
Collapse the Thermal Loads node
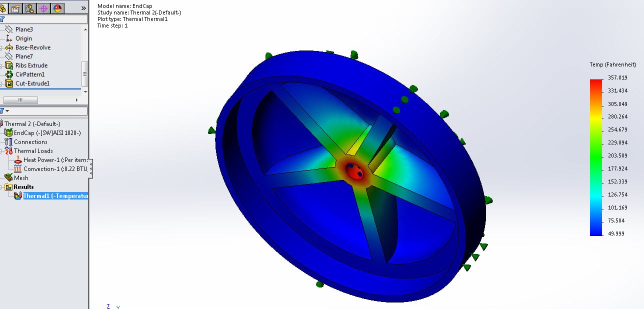(1, 151)
